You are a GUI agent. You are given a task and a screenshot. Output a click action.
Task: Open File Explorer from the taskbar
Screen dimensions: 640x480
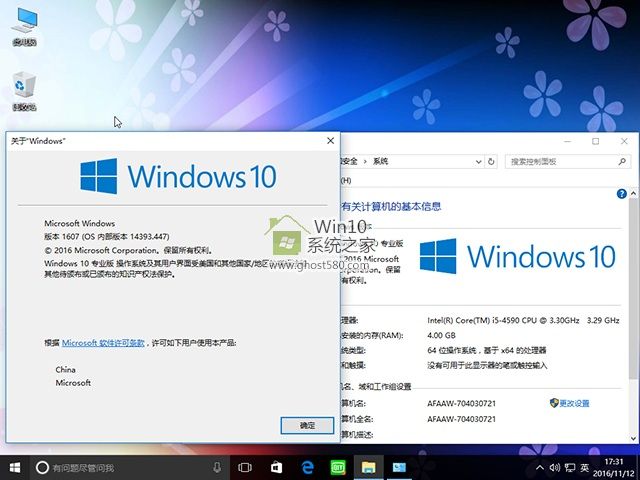point(368,467)
